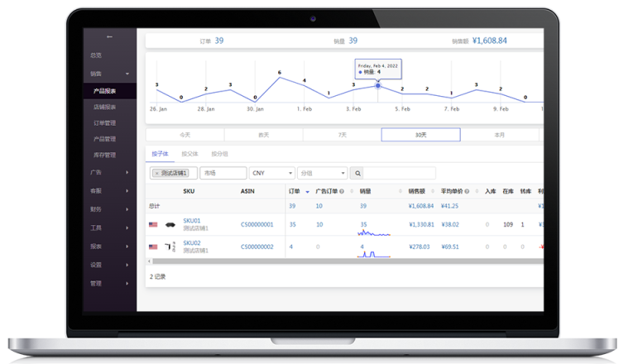The image size is (619, 364).
Task: Click the horizontal scrollbar under the table
Action: click(331, 261)
